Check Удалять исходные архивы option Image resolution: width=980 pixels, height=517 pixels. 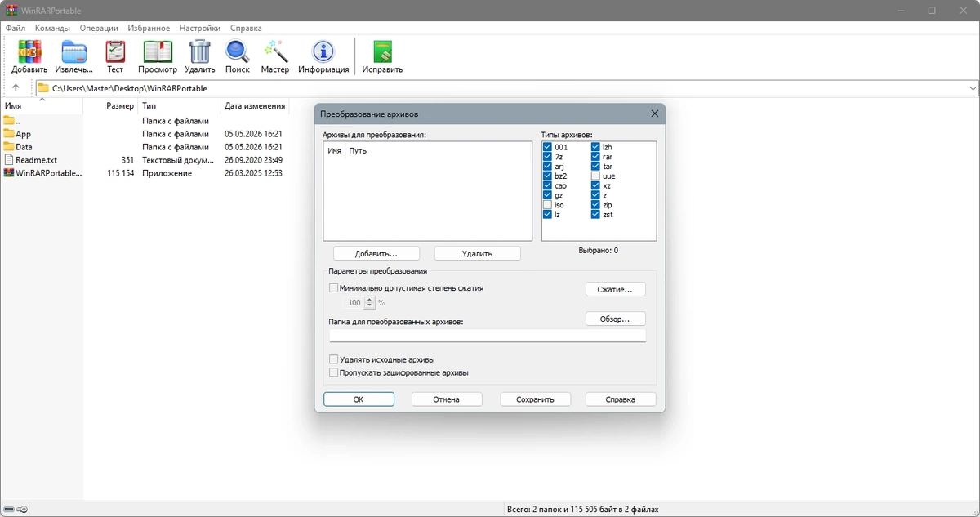pos(333,359)
